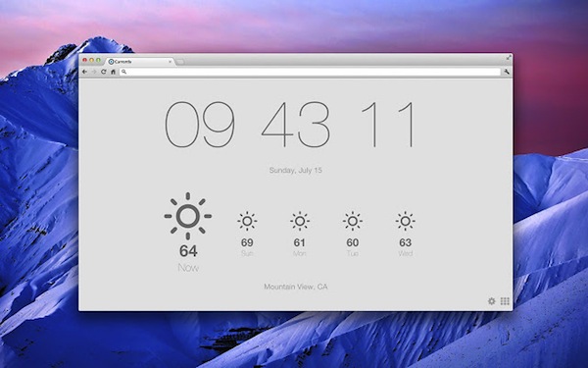Close the Currently tab
The image size is (588, 368).
coord(171,62)
